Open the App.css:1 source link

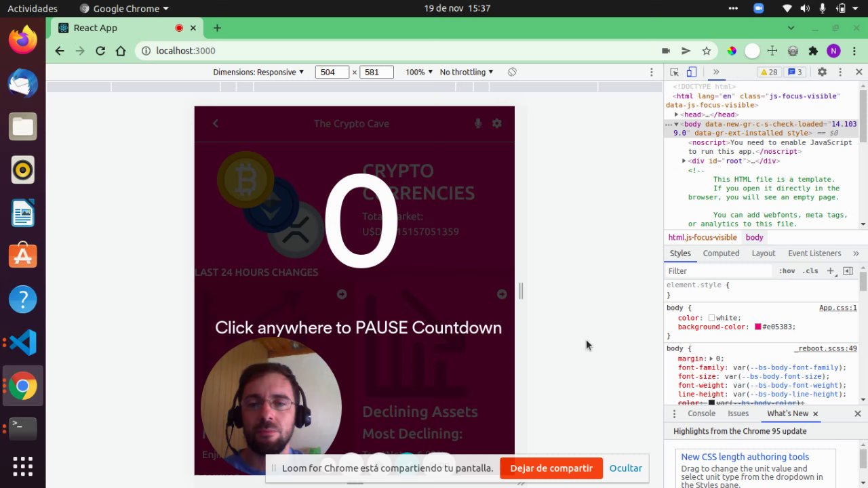[838, 308]
